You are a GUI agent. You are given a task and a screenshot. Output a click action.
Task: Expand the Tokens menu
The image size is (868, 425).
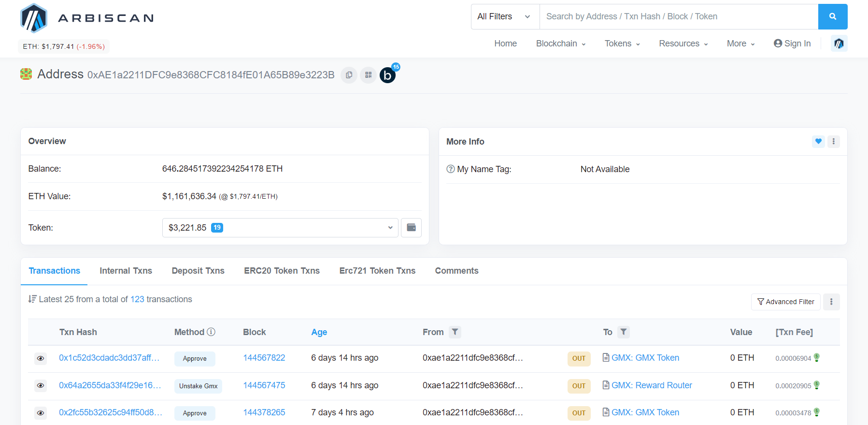[x=622, y=44]
